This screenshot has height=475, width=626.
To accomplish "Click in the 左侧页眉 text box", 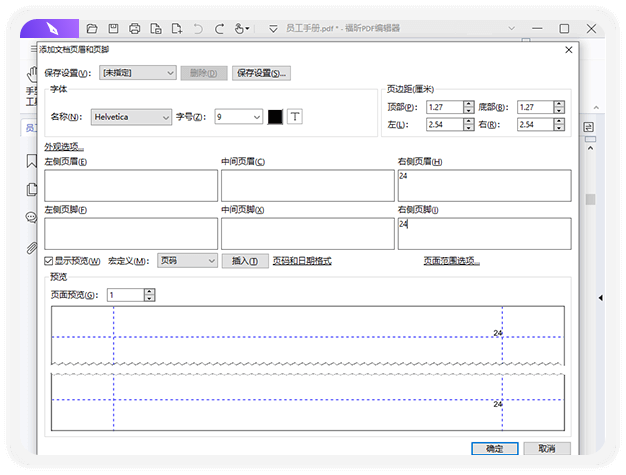I will click(x=131, y=186).
